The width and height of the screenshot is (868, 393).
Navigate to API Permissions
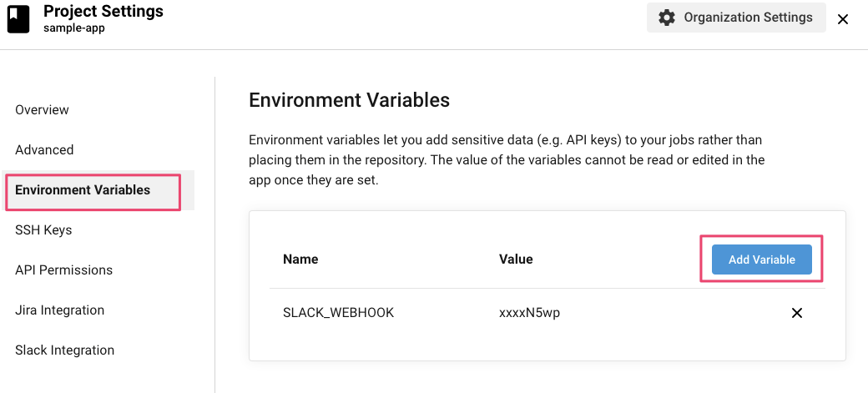pyautogui.click(x=63, y=270)
